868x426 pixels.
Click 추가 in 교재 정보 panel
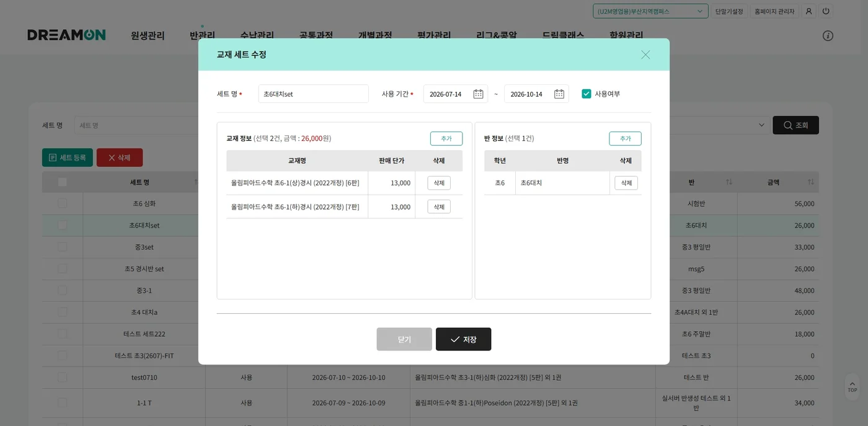click(446, 138)
